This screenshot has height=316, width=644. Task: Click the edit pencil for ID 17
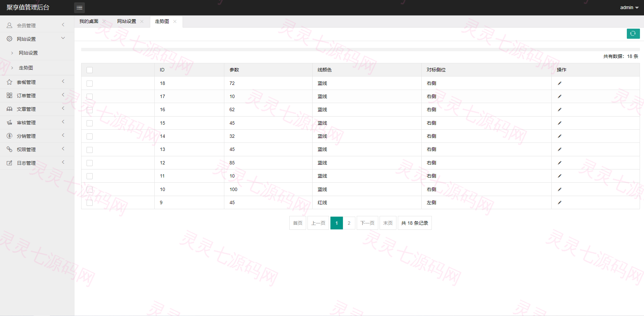click(559, 96)
